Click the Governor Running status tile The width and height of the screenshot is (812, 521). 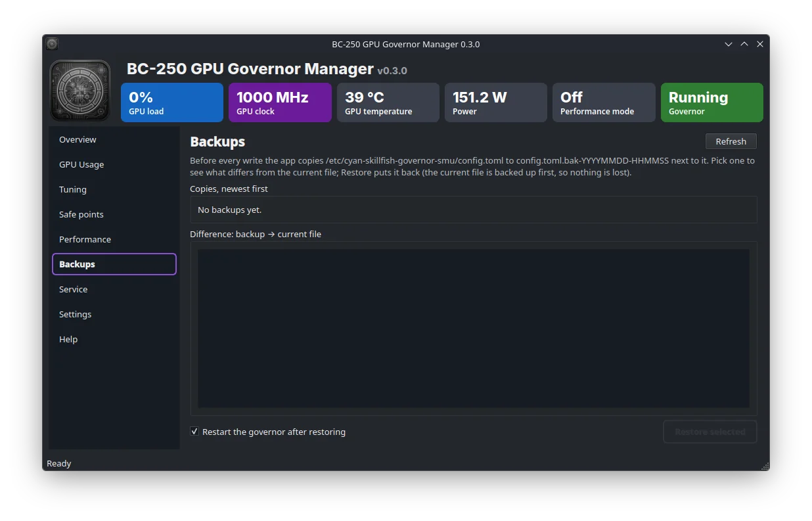click(712, 102)
